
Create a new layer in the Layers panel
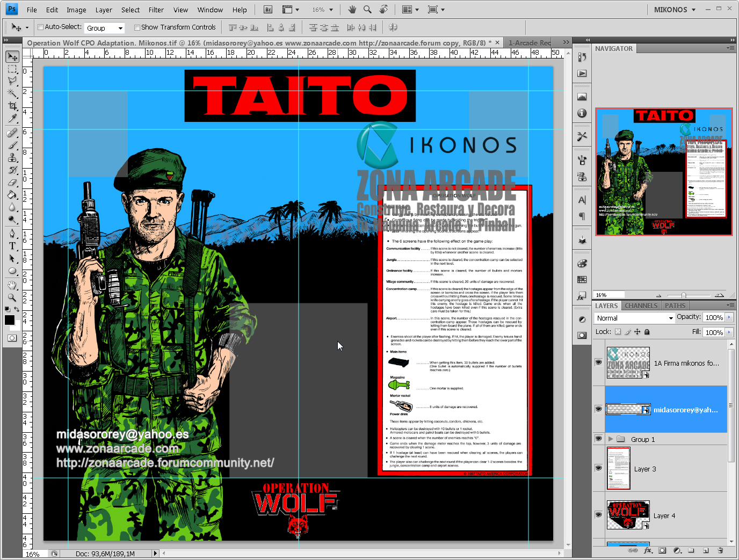706,550
